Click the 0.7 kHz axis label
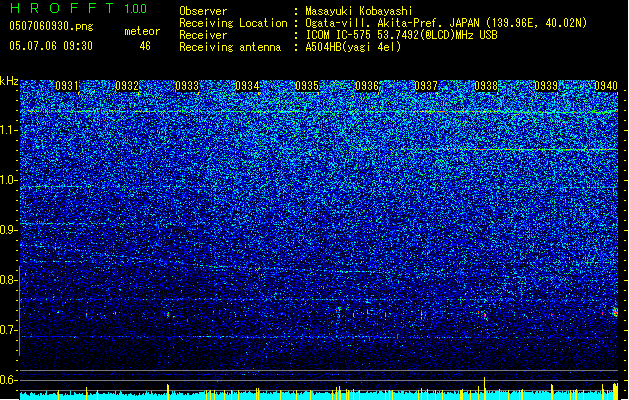The height and width of the screenshot is (400, 629). pos(9,330)
